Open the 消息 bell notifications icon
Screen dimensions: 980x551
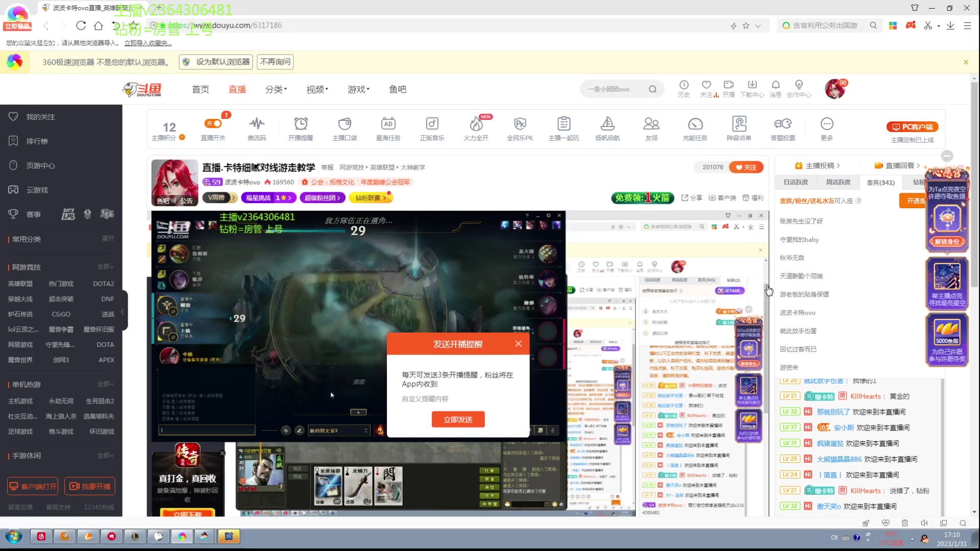coord(775,89)
